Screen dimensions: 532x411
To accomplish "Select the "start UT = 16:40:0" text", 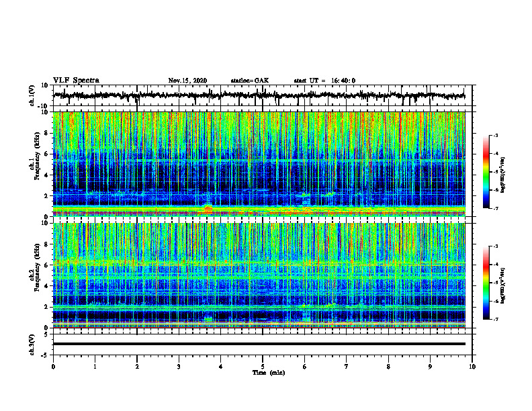I will coord(324,81).
